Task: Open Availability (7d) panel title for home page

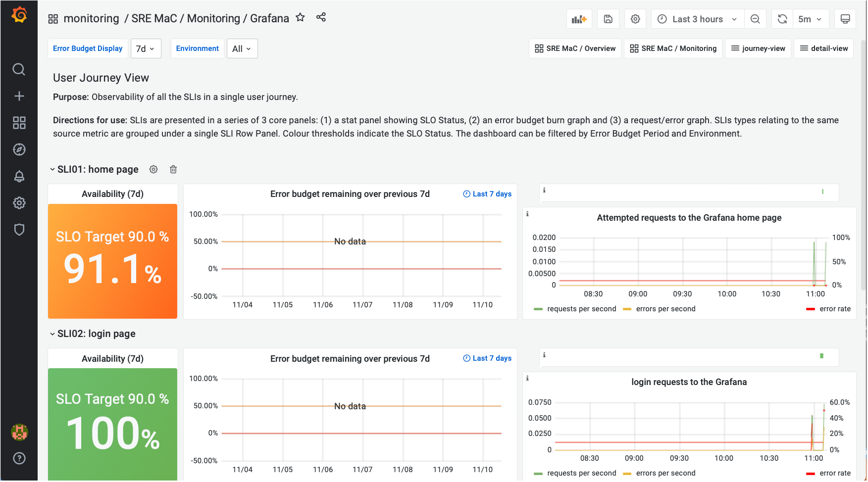Action: (x=112, y=194)
